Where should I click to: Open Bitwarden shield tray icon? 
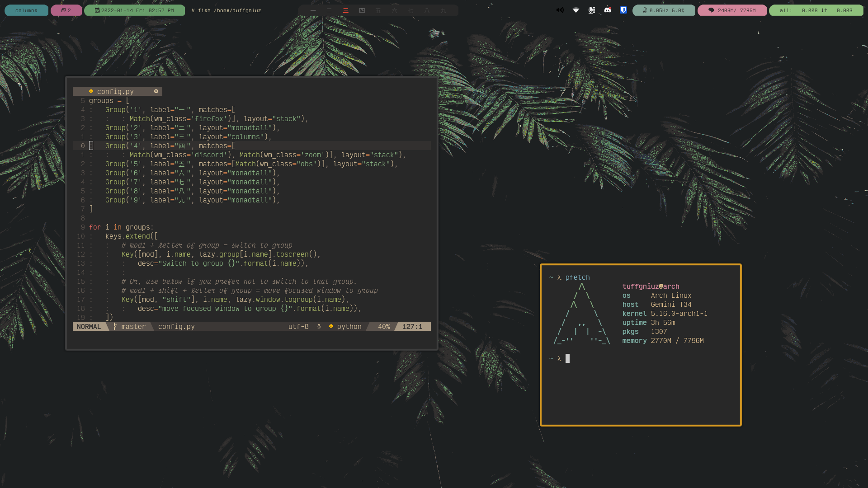coord(623,10)
